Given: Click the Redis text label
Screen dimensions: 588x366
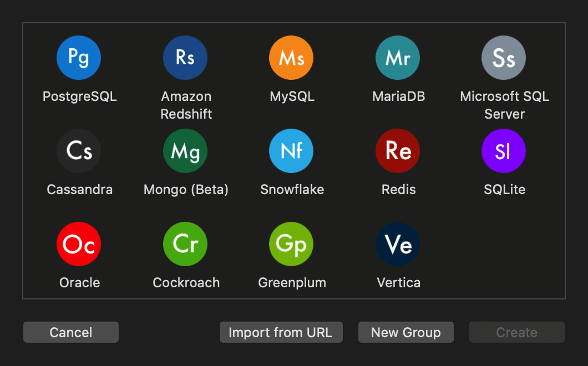Looking at the screenshot, I should (x=399, y=189).
